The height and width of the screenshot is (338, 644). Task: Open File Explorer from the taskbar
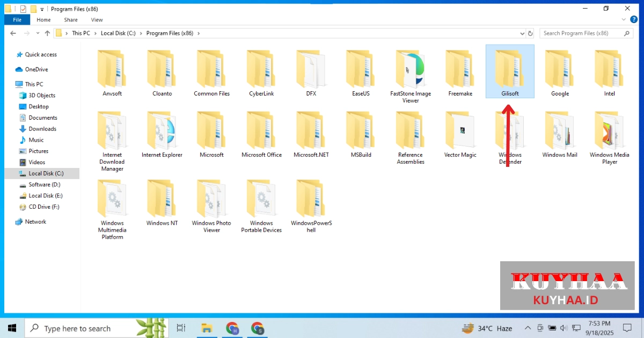pos(206,328)
